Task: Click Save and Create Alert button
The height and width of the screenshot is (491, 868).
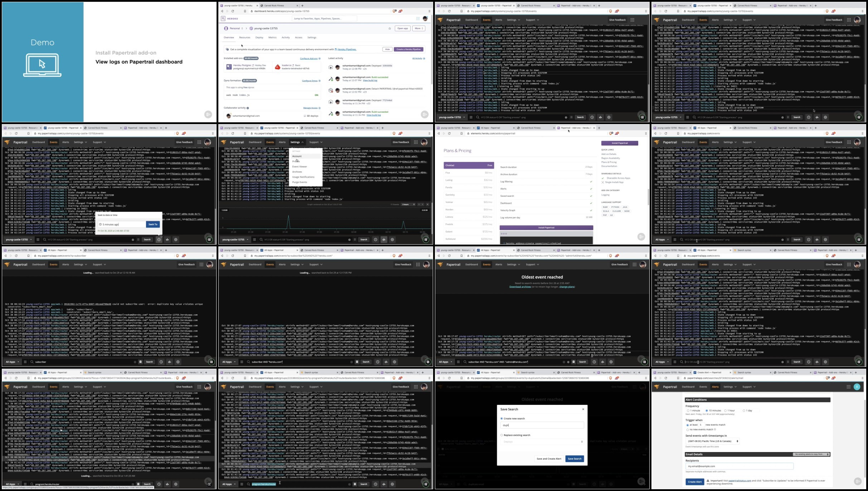Action: pyautogui.click(x=549, y=459)
